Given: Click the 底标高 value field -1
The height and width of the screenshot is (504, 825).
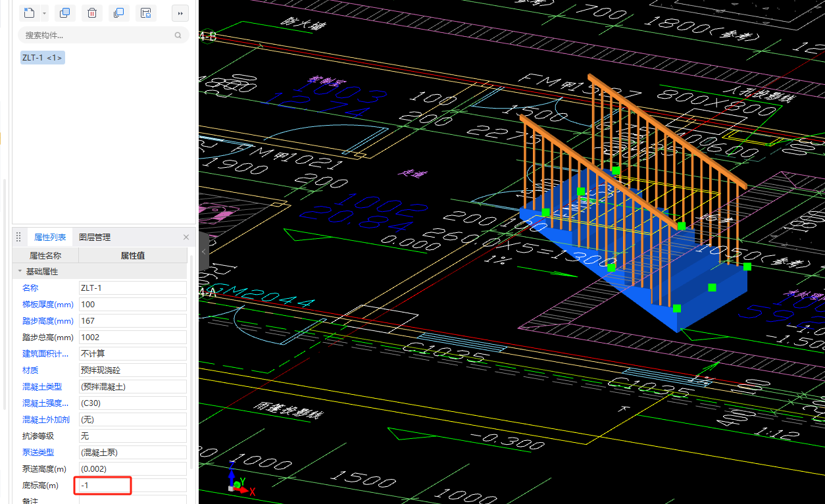Looking at the screenshot, I should (x=132, y=485).
